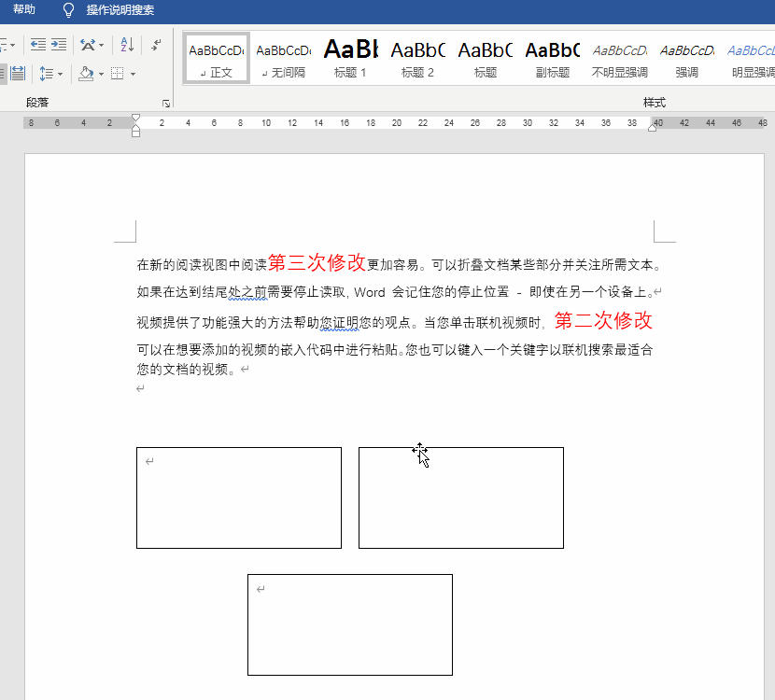Click the lightbulb Tell Me icon
775x700 pixels.
[x=69, y=10]
